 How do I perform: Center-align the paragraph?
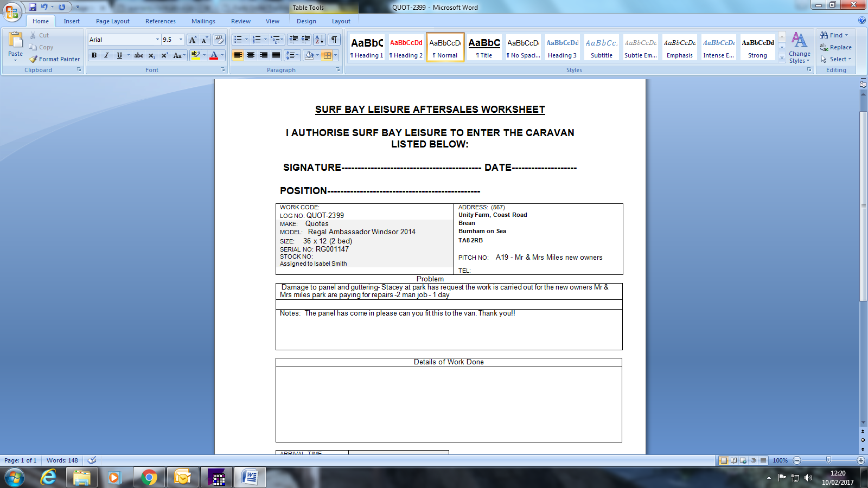point(251,55)
